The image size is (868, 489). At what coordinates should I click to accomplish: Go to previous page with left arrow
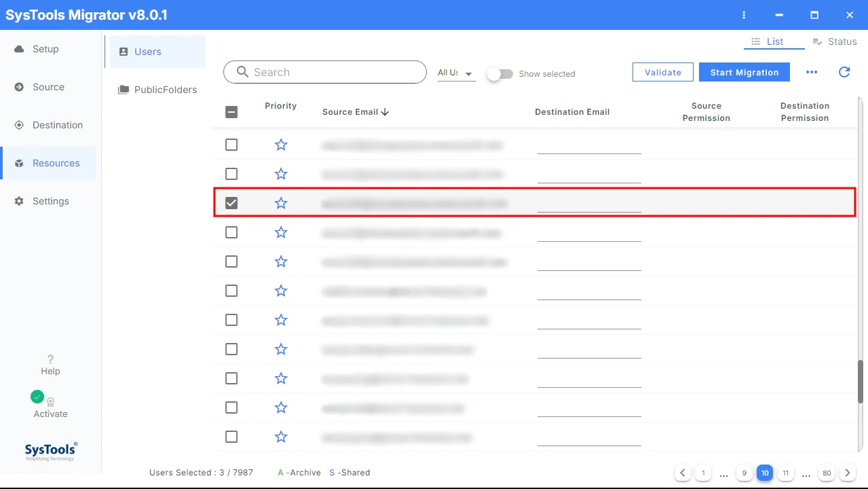(x=683, y=473)
